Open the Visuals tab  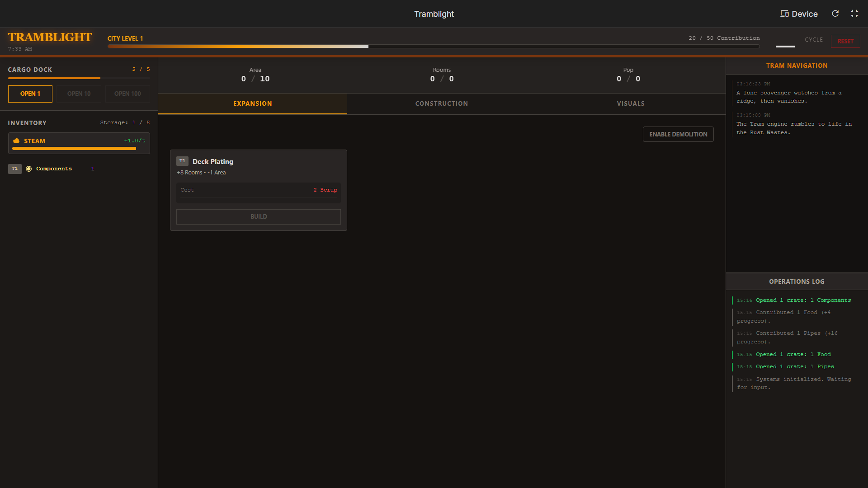point(630,103)
